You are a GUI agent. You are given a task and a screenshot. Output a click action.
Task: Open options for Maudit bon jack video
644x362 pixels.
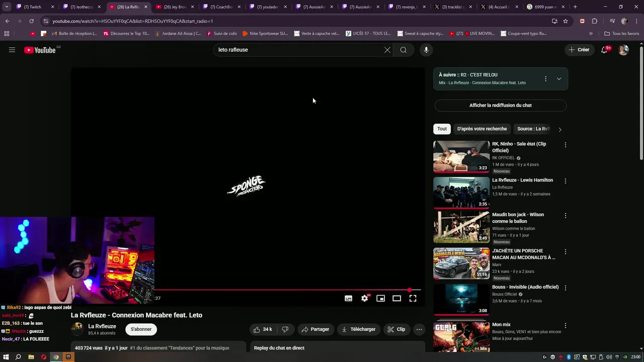pos(565,216)
